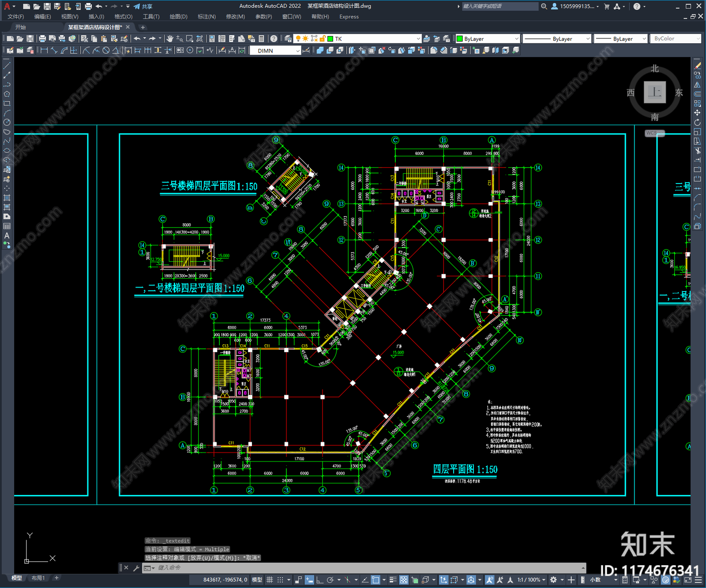Click the Help question mark toolbar icon
This screenshot has width=706, height=588.
point(274,39)
